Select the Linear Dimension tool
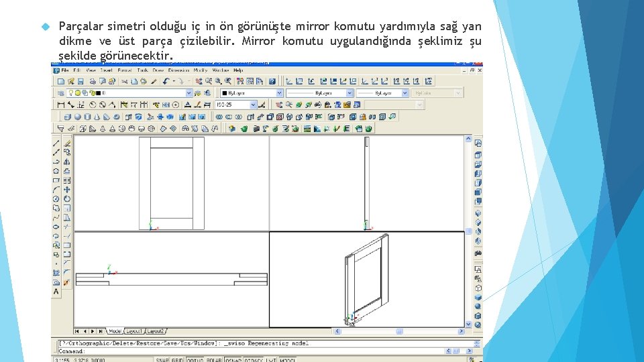 (x=61, y=105)
